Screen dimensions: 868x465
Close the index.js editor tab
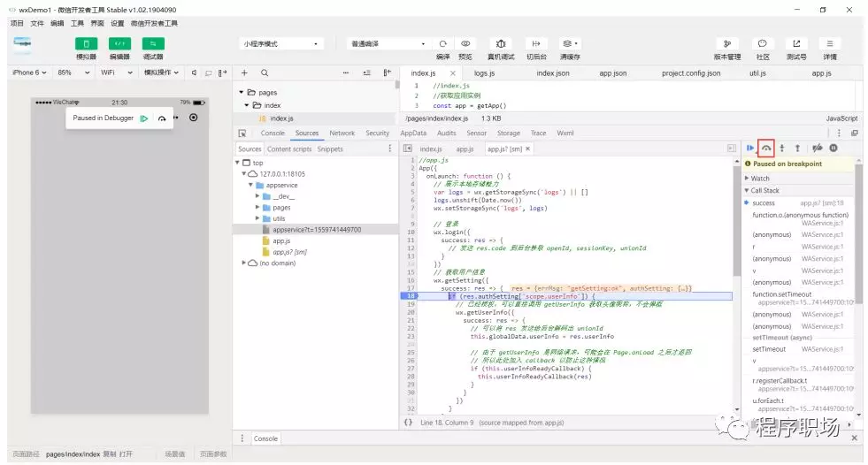[x=453, y=73]
